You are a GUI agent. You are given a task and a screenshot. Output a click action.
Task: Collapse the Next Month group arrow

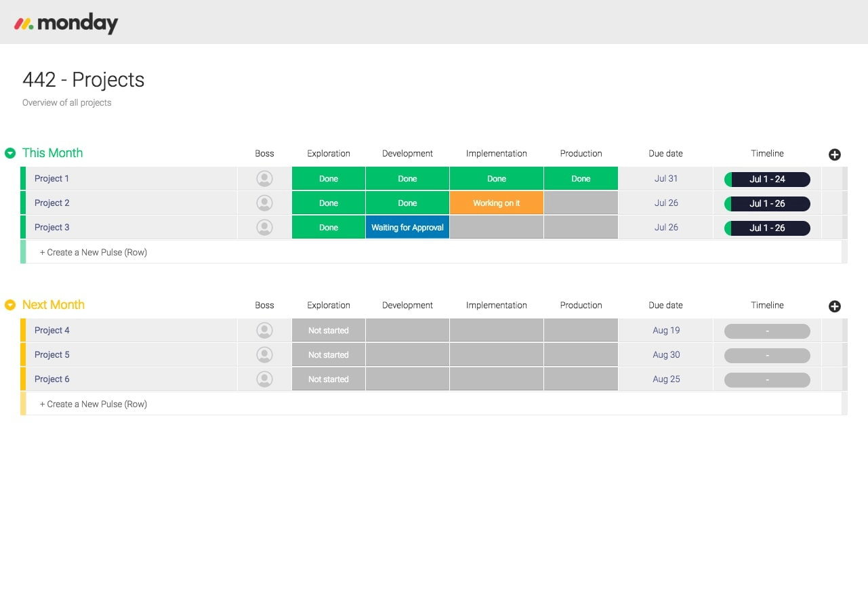point(10,305)
